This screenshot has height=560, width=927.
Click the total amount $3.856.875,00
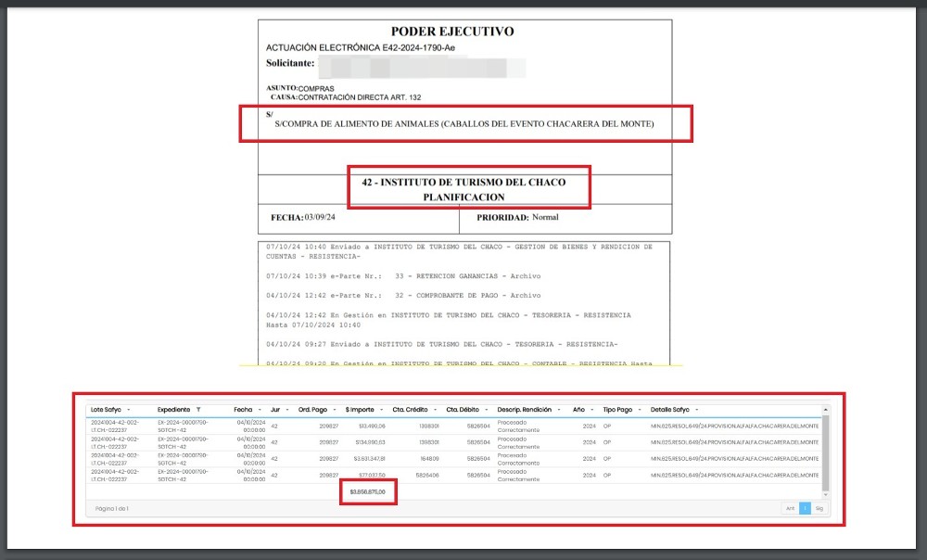pyautogui.click(x=367, y=492)
